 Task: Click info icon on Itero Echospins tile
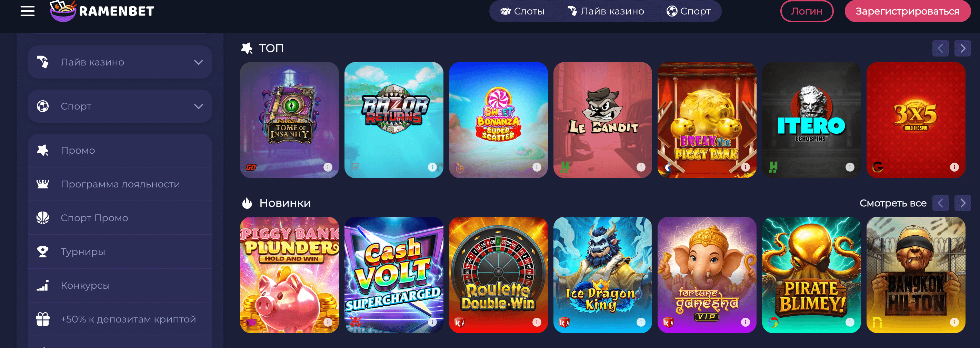click(850, 167)
